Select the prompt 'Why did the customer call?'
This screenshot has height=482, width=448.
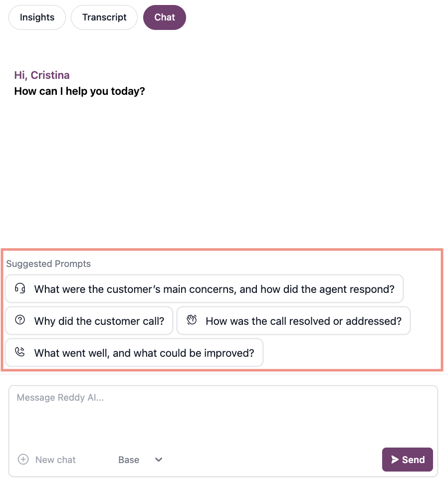pyautogui.click(x=89, y=321)
